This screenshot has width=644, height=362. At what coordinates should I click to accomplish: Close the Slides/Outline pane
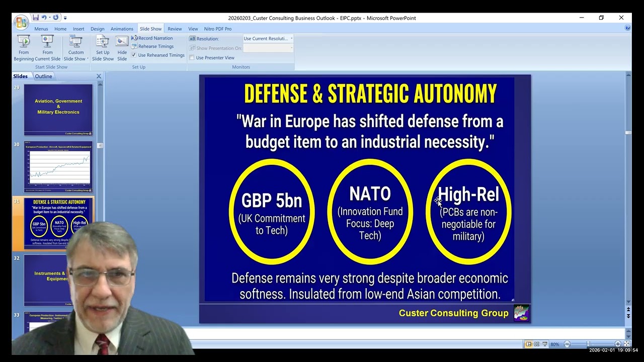[99, 76]
